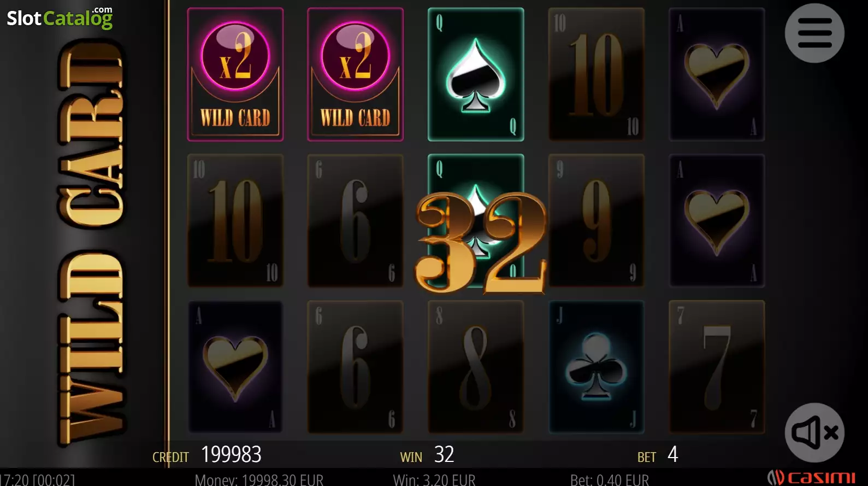Click the Ace of hearts bottom-left card
The image size is (868, 486).
[x=235, y=367]
